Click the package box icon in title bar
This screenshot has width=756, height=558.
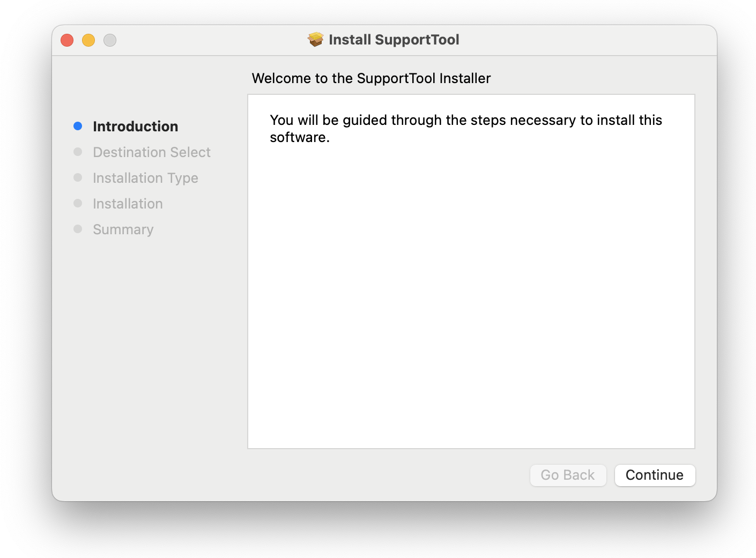coord(316,40)
